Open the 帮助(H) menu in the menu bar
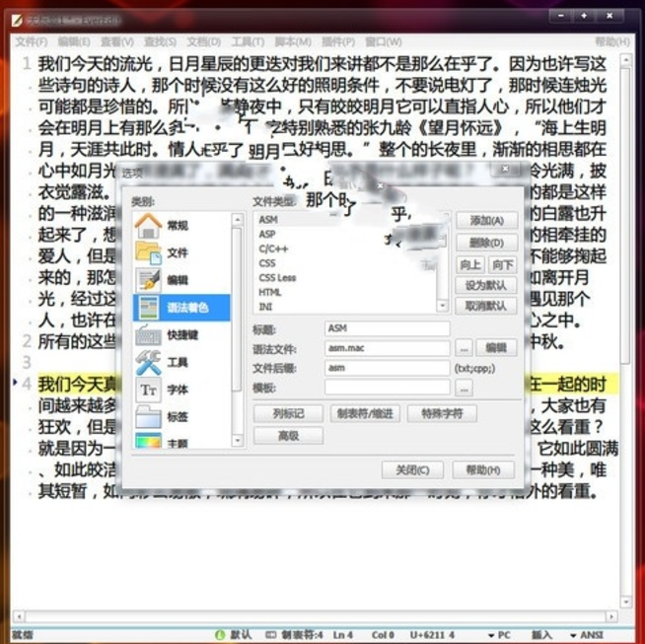 click(x=612, y=42)
